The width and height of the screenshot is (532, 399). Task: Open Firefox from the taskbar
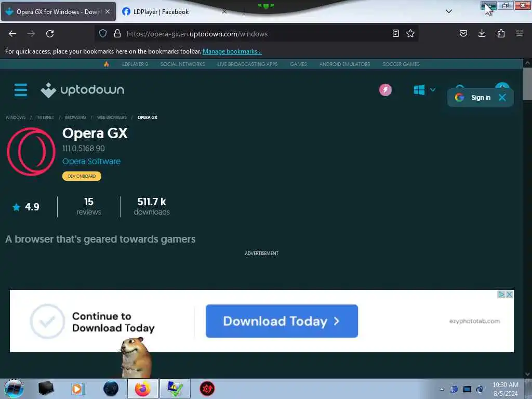[x=142, y=389]
